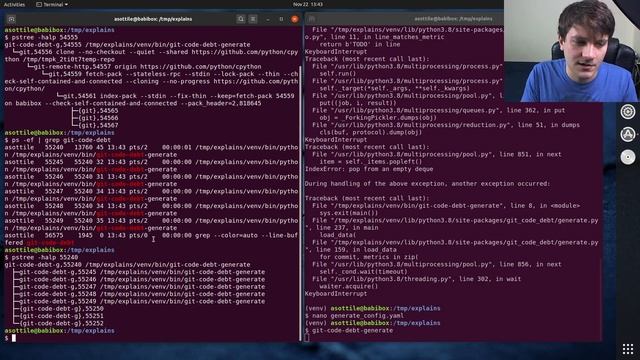Viewport: 640px width, 360px height.
Task: Close the left terminal window
Action: tap(295, 19)
